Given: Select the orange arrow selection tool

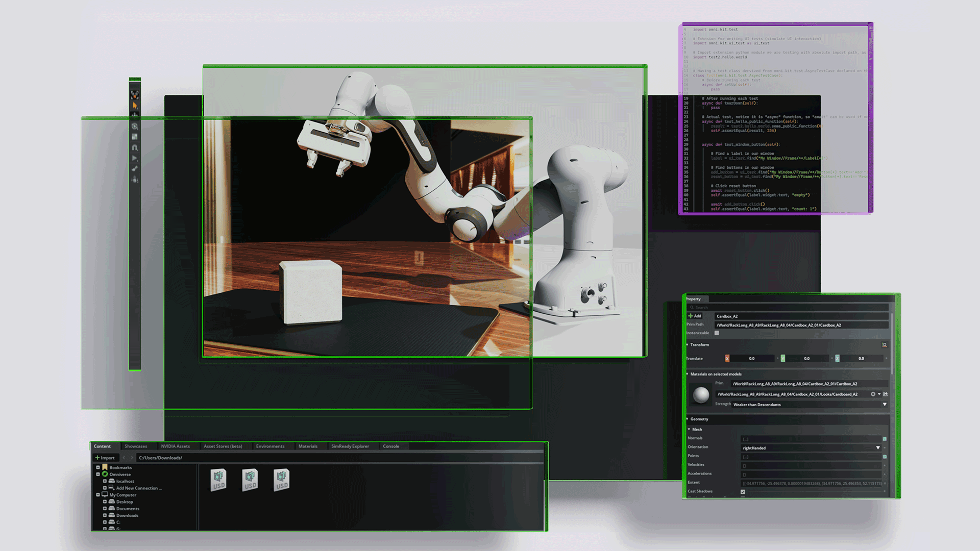Looking at the screenshot, I should [135, 106].
